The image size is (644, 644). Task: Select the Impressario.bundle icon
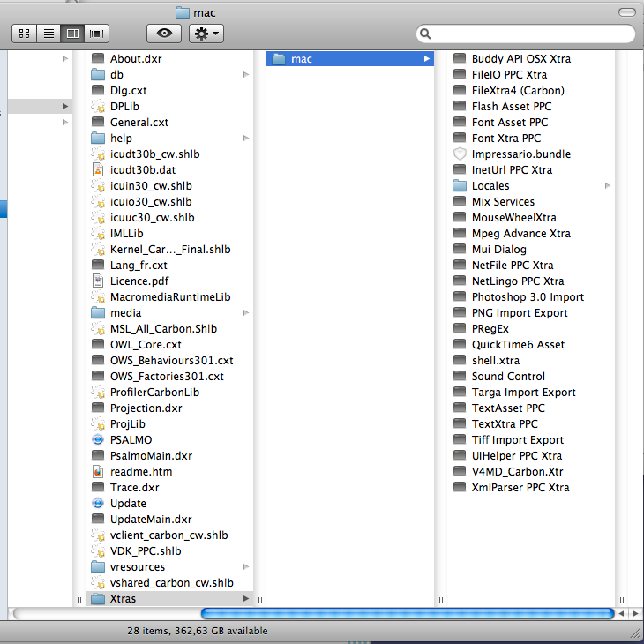point(460,154)
